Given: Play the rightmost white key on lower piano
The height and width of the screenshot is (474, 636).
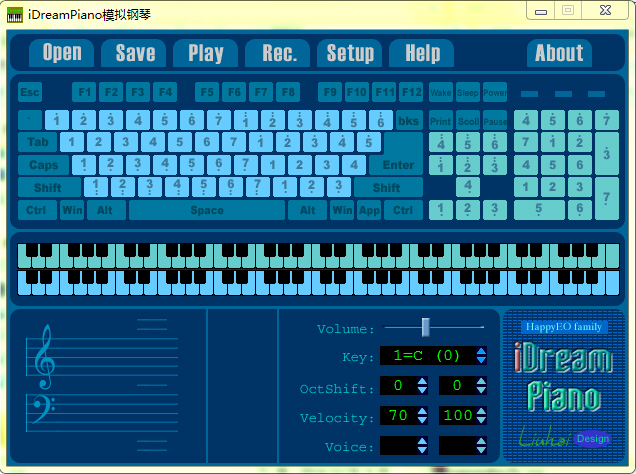Looking at the screenshot, I should pyautogui.click(x=612, y=283).
